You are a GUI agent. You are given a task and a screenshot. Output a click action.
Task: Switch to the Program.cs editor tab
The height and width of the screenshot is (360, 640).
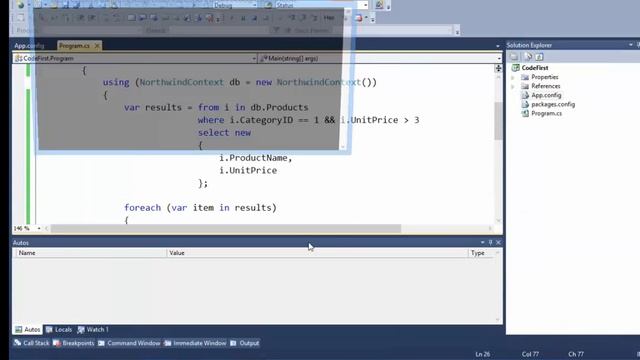(74, 46)
